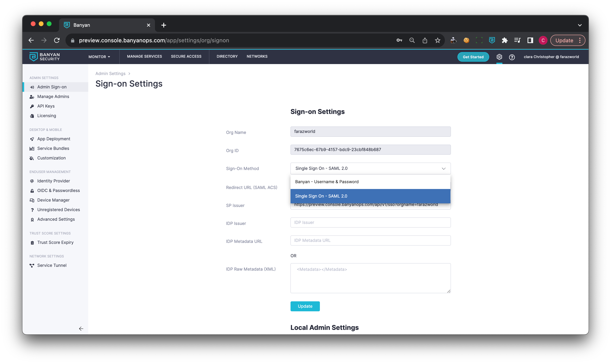
Task: Collapse sidebar with left arrow icon
Action: (x=81, y=329)
